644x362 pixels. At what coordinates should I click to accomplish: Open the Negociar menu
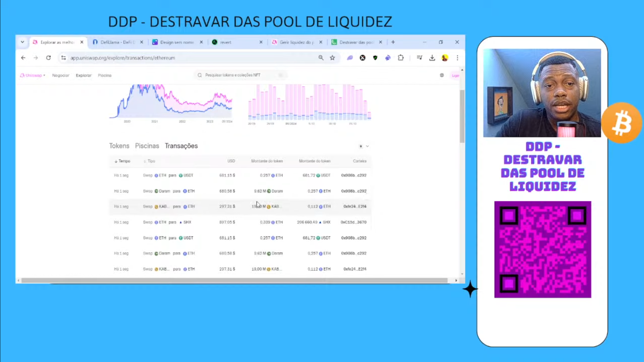point(61,75)
